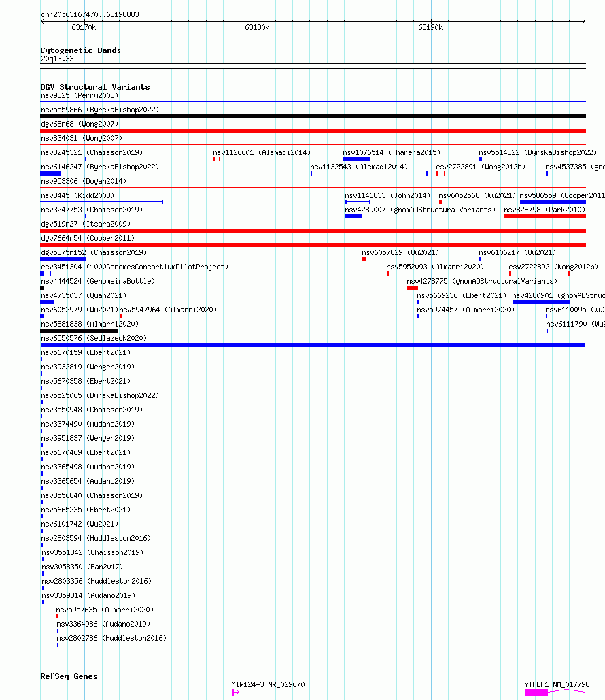Click the 63180k ruler position label
Screen dimensions: 605x700
tap(257, 27)
